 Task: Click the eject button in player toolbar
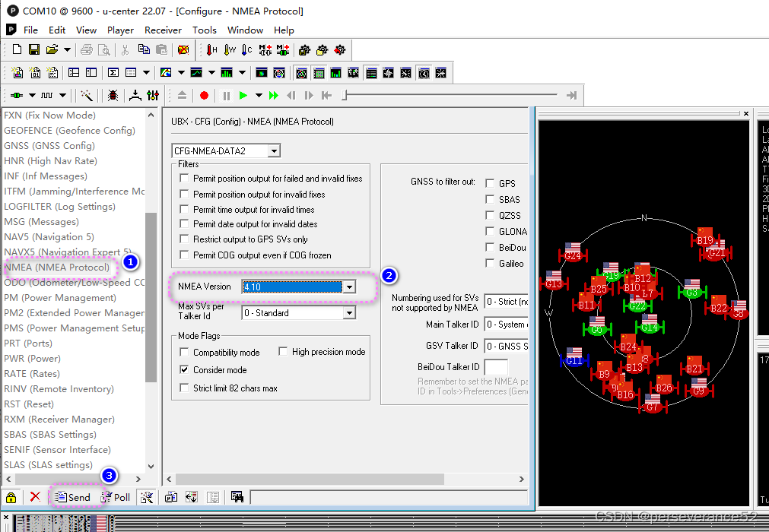click(x=182, y=96)
